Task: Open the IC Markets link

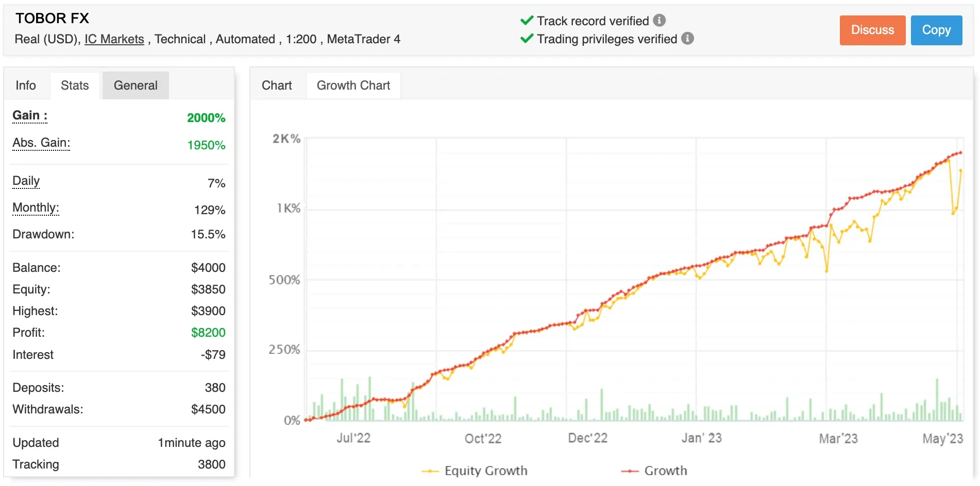Action: [x=114, y=39]
